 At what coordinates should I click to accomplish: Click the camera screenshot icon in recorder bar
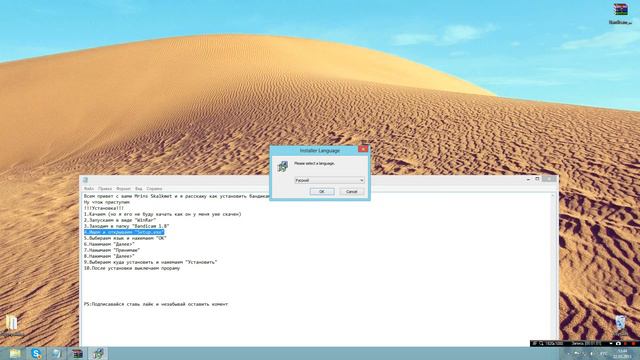click(x=618, y=344)
